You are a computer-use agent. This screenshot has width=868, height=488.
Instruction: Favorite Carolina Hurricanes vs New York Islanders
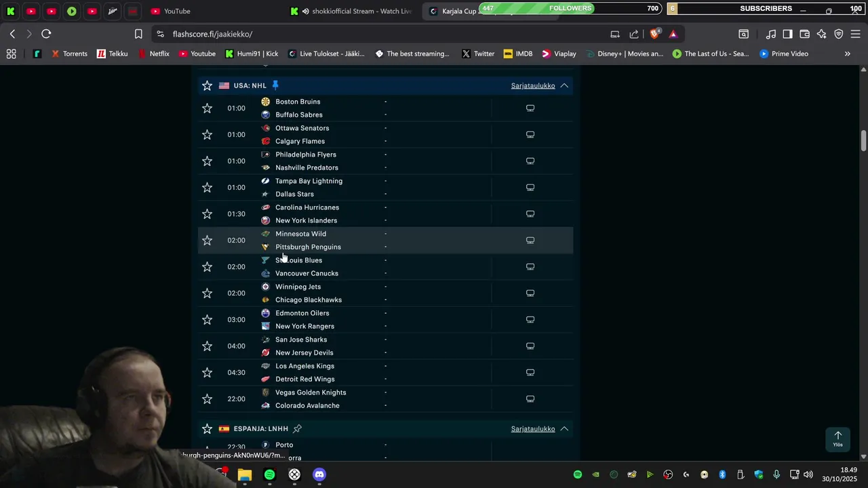tap(208, 214)
